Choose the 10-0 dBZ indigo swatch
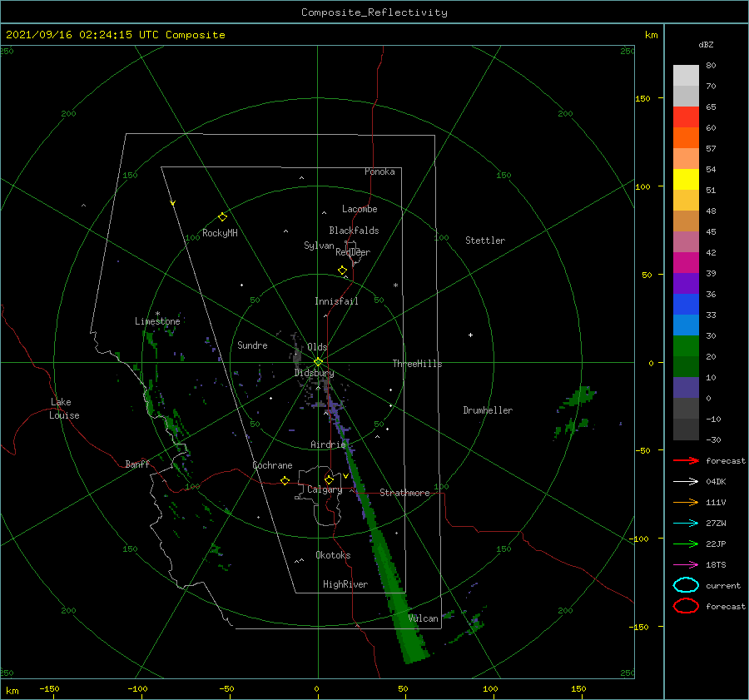 (686, 388)
